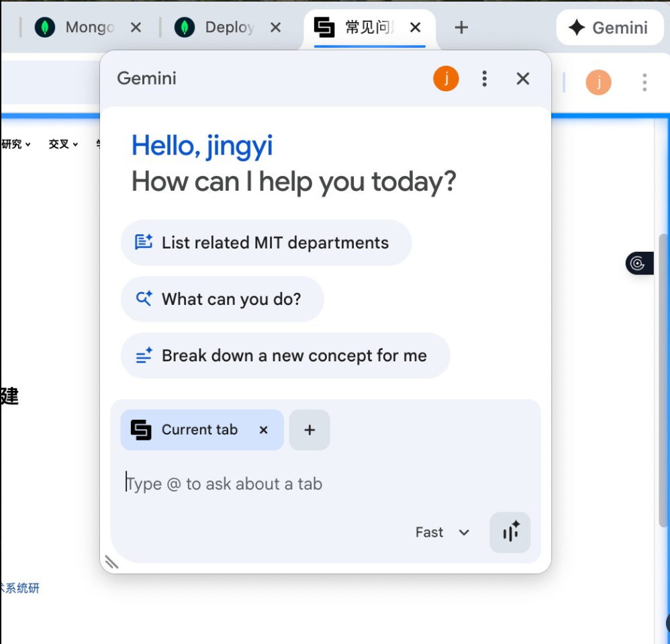Click the orange account avatar in Gemini panel
This screenshot has height=644, width=670.
tap(446, 79)
